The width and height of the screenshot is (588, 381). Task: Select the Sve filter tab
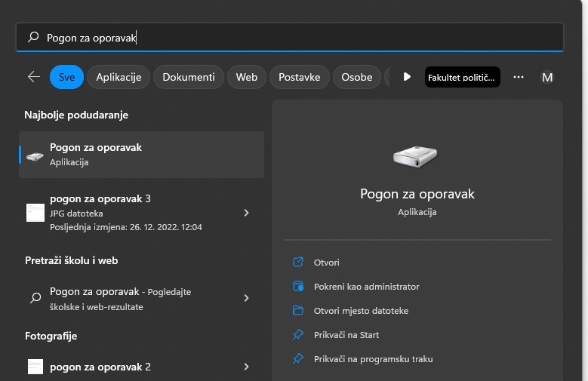click(66, 77)
